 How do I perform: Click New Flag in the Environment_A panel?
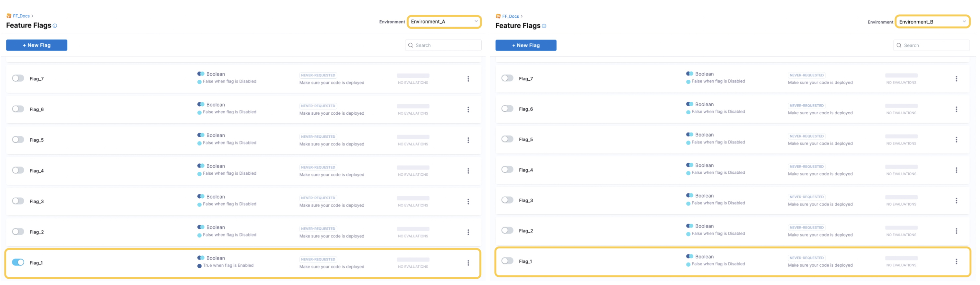pyautogui.click(x=36, y=45)
